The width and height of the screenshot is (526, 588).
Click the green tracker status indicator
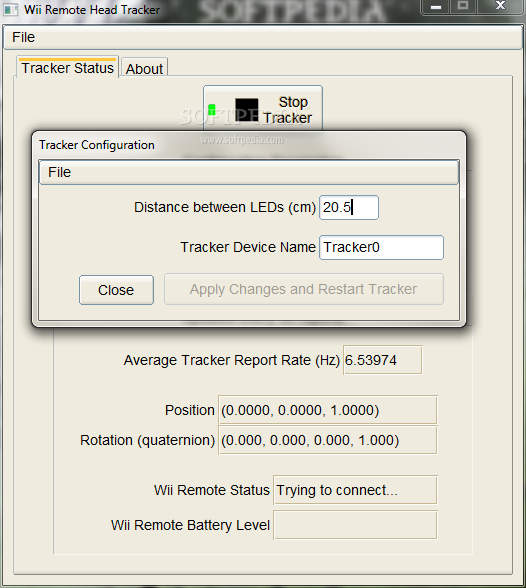(x=211, y=110)
